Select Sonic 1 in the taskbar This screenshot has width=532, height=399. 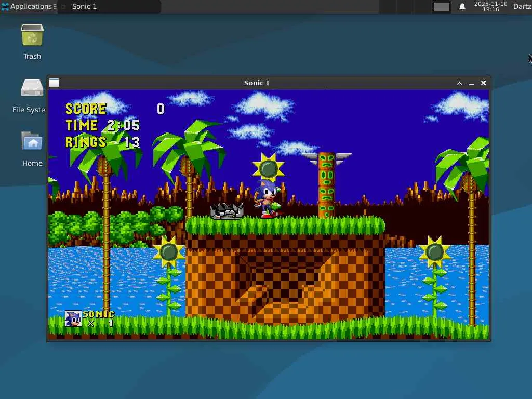(x=109, y=6)
